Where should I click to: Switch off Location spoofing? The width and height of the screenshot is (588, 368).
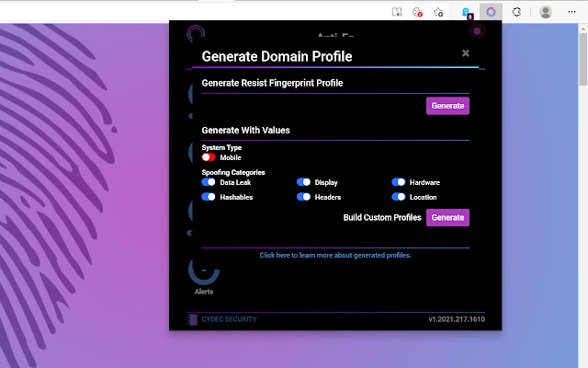click(399, 197)
